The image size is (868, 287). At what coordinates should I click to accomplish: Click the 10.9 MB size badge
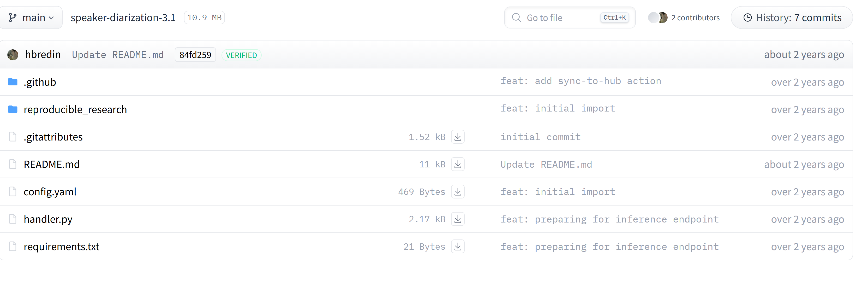coord(204,17)
